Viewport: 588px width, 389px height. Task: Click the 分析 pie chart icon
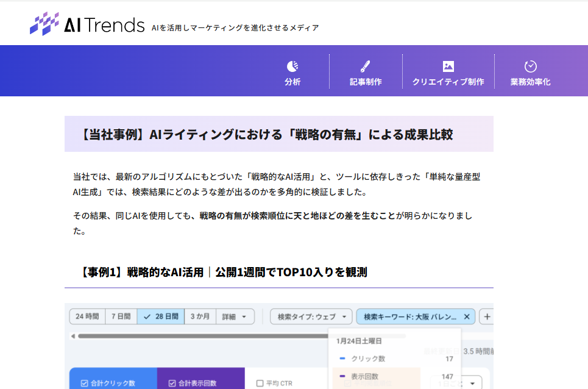tap(292, 66)
